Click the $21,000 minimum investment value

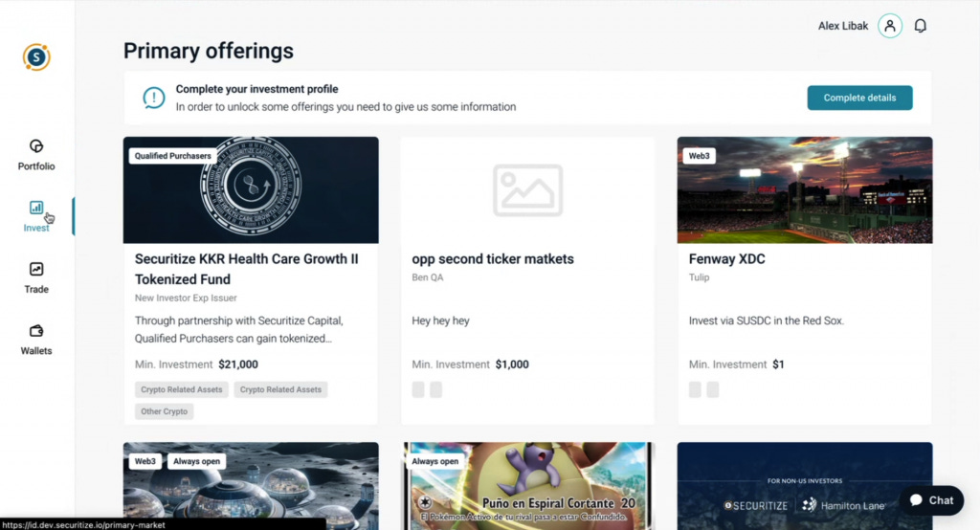click(238, 364)
